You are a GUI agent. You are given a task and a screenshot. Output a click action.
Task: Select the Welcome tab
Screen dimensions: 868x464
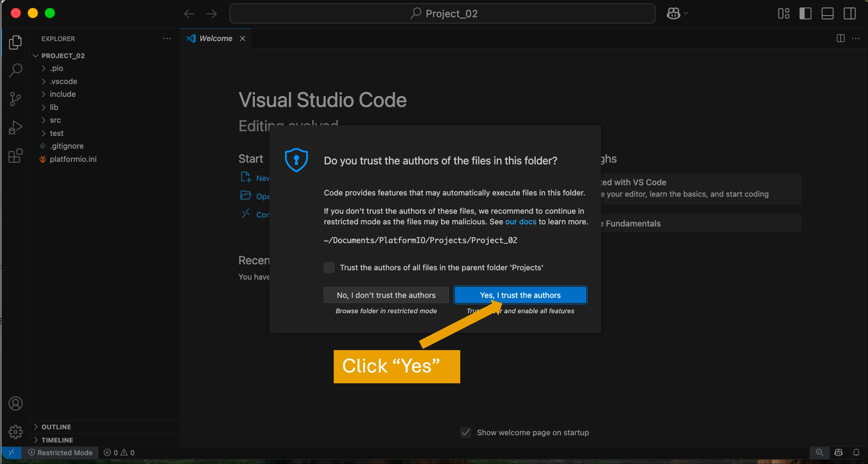pyautogui.click(x=216, y=38)
